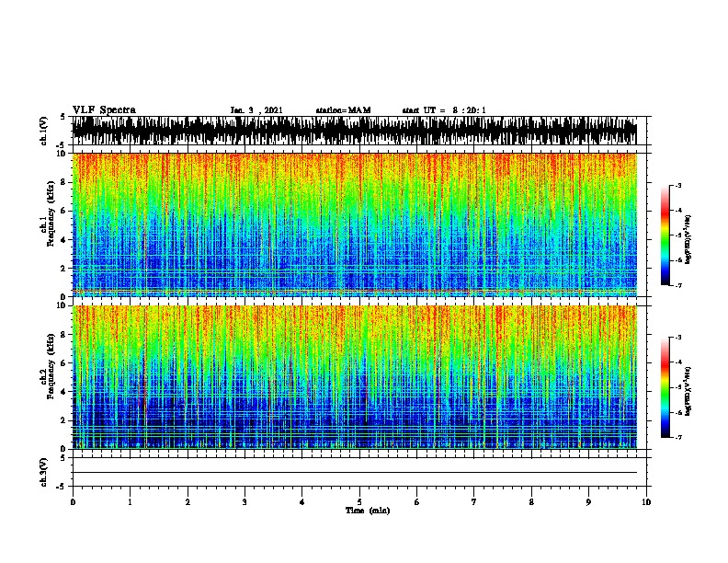Click the "VLF Spectra" title text
728x563 pixels.
104,110
